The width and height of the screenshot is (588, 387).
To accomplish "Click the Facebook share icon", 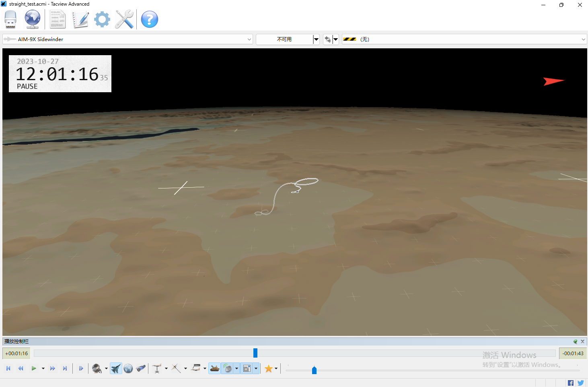I will tap(571, 383).
